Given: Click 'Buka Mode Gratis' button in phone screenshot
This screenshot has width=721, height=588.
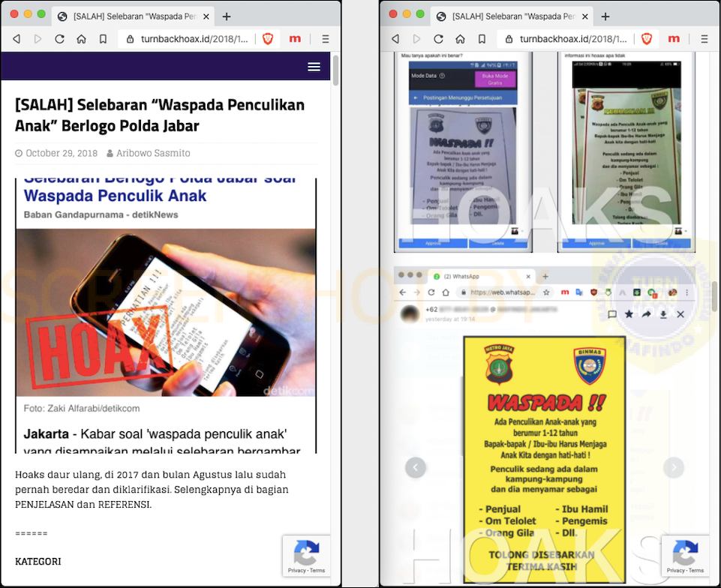Looking at the screenshot, I should tap(495, 79).
